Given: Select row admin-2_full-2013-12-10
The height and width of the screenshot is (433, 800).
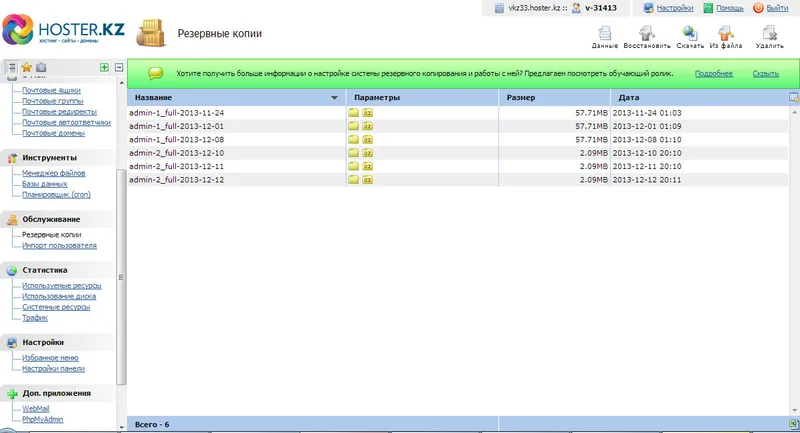Looking at the screenshot, I should (458, 153).
